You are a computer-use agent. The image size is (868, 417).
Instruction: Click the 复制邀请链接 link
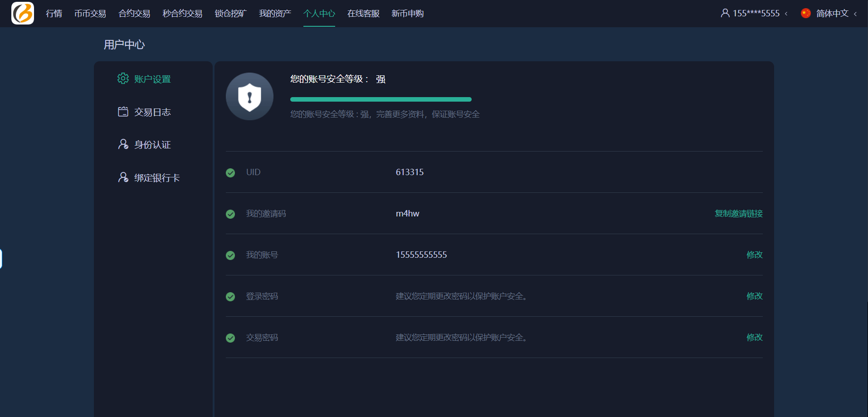pyautogui.click(x=738, y=213)
